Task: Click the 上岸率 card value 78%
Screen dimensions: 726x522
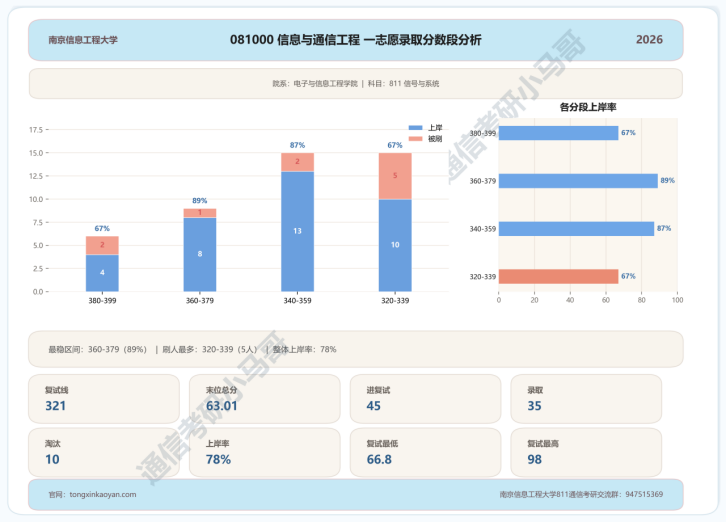Action: (x=218, y=459)
